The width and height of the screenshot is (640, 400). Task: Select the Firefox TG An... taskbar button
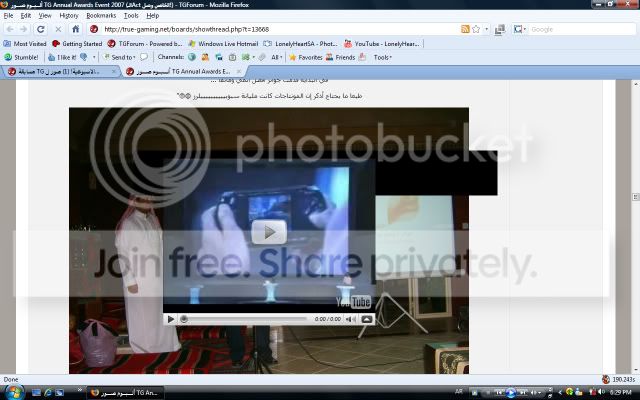tap(126, 393)
